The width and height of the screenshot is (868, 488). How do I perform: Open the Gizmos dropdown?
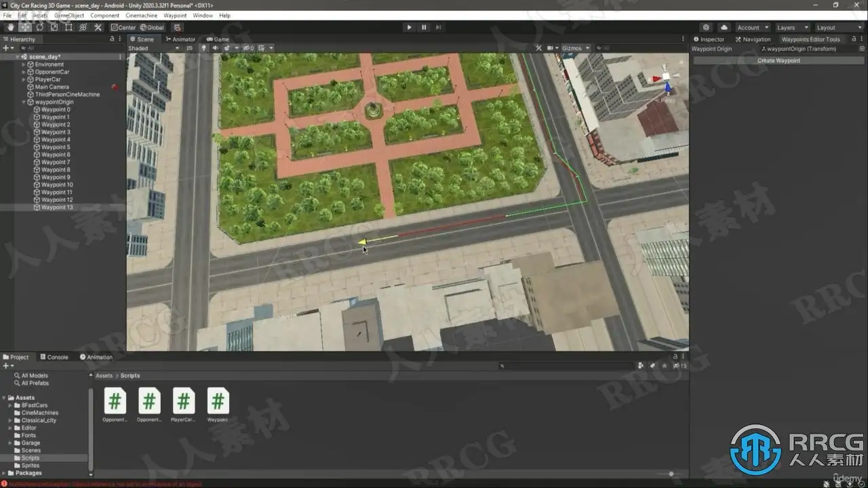pyautogui.click(x=576, y=48)
